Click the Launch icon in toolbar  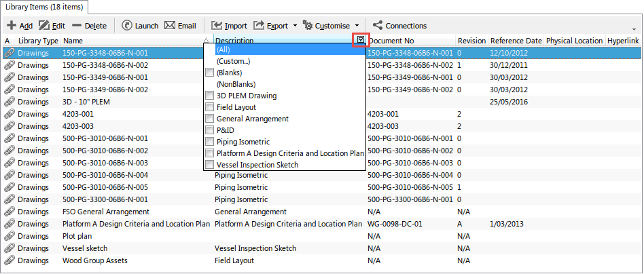[127, 26]
